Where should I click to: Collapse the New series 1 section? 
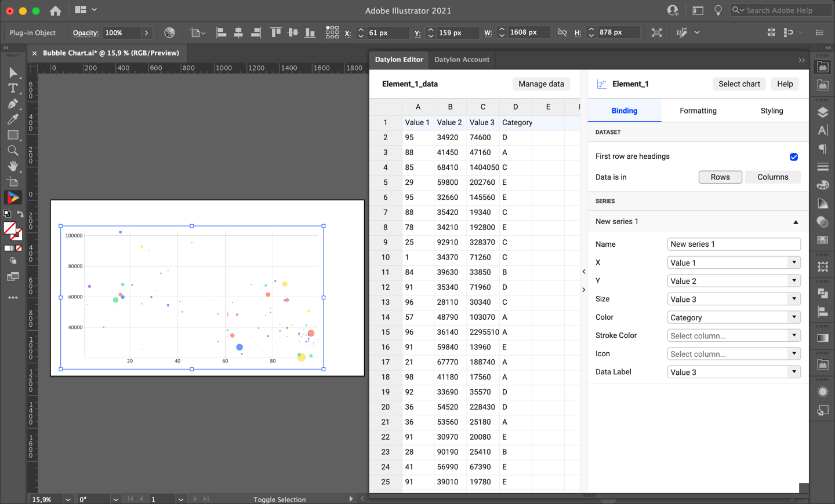(x=796, y=221)
